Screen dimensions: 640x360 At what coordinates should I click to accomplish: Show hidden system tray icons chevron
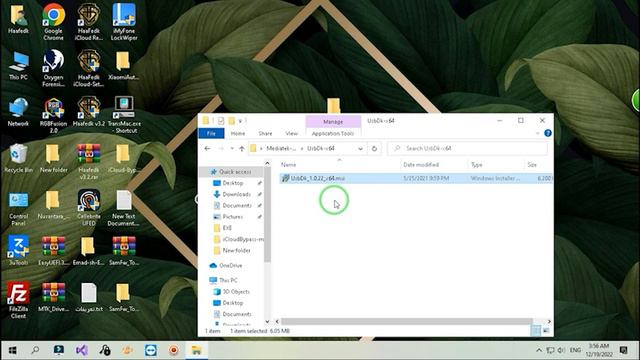[539, 350]
